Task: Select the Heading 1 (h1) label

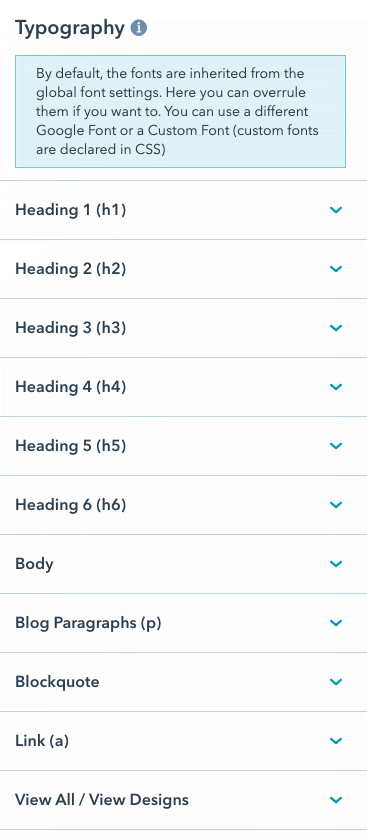Action: (x=71, y=210)
